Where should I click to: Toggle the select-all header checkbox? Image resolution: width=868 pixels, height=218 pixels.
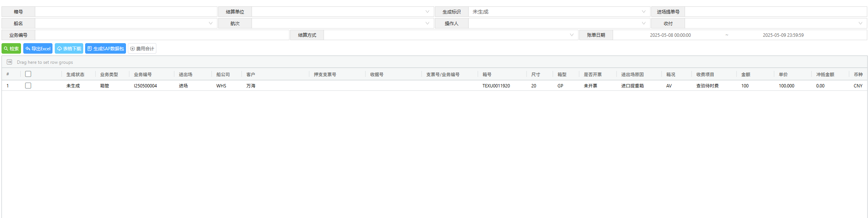click(x=28, y=74)
